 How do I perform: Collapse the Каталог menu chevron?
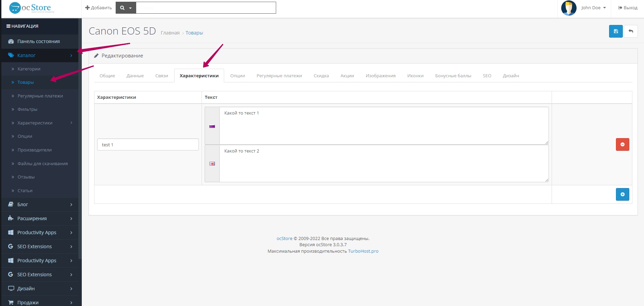tap(71, 55)
